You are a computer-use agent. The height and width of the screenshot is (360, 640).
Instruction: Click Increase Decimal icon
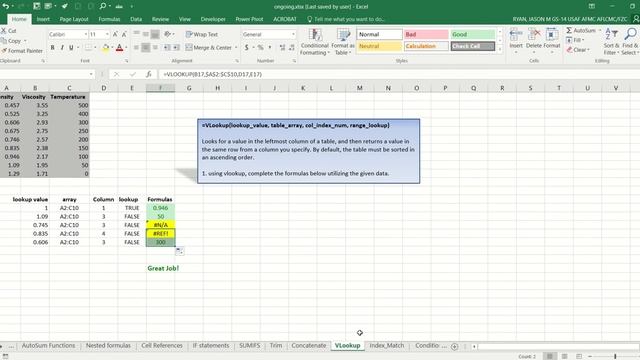click(x=282, y=48)
